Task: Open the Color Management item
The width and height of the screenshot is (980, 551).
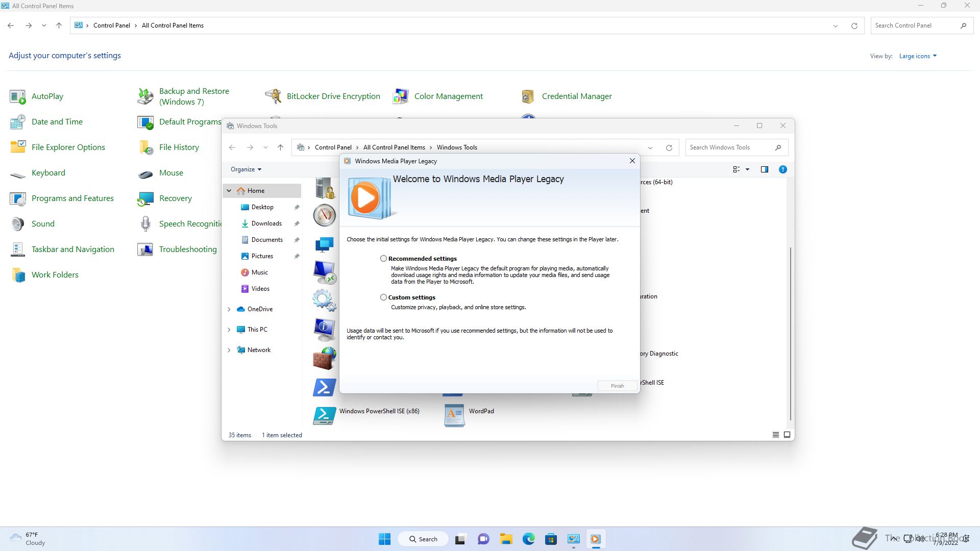Action: 448,96
